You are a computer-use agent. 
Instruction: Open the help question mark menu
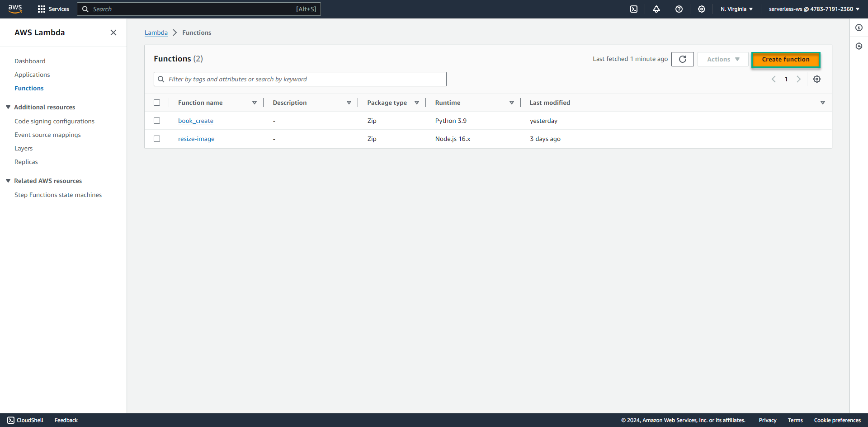click(679, 9)
